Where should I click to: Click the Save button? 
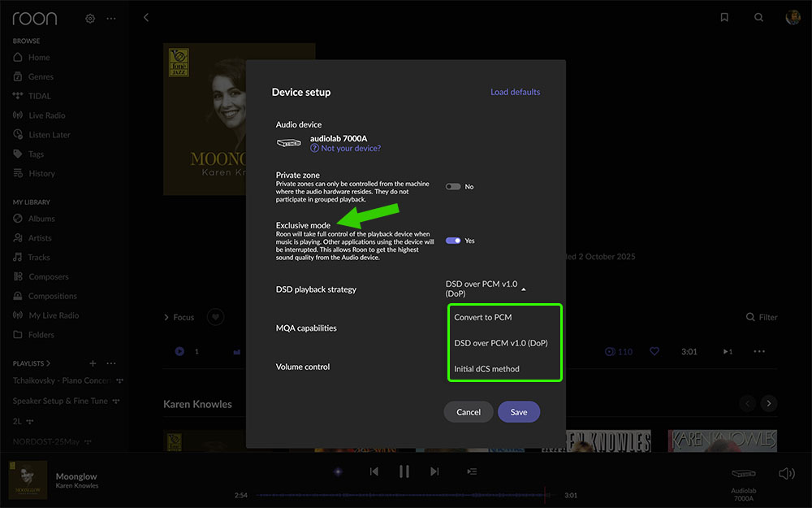tap(518, 412)
